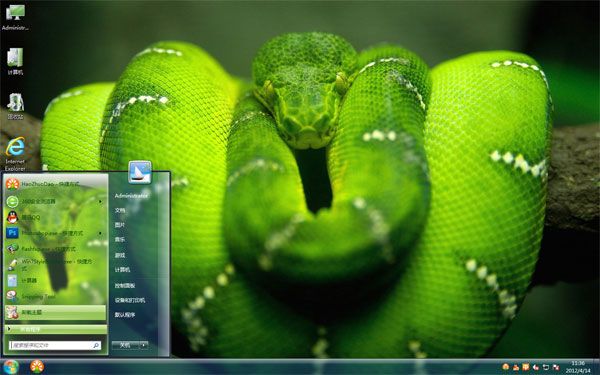600x375 pixels.
Task: Open 图片 pictures in Start menu
Action: pyautogui.click(x=120, y=225)
